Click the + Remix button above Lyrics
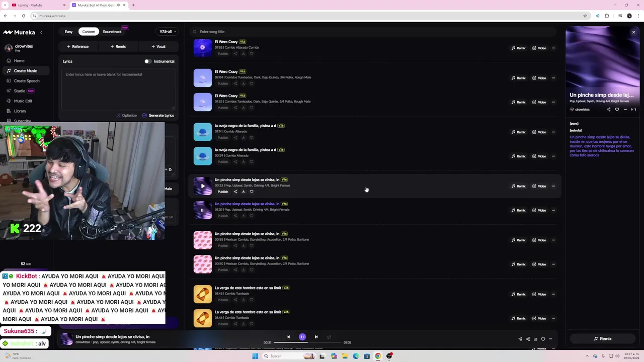Screen dimensions: 644x362 [x=118, y=47]
